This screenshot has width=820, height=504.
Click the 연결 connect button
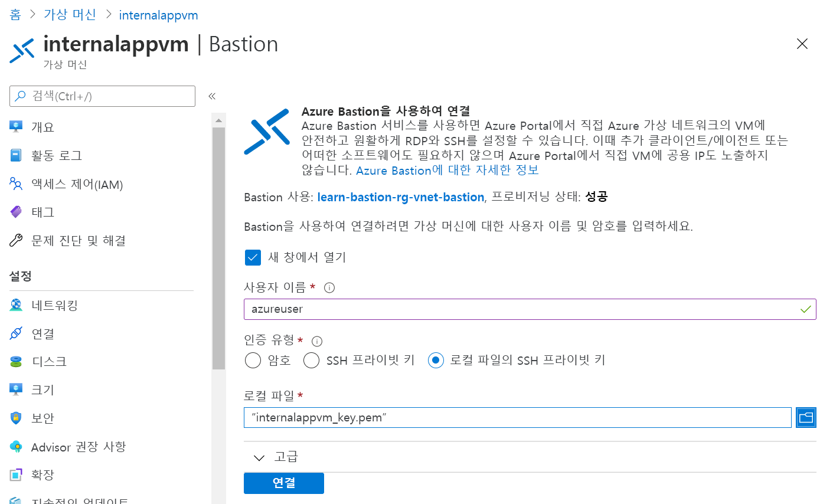point(284,483)
